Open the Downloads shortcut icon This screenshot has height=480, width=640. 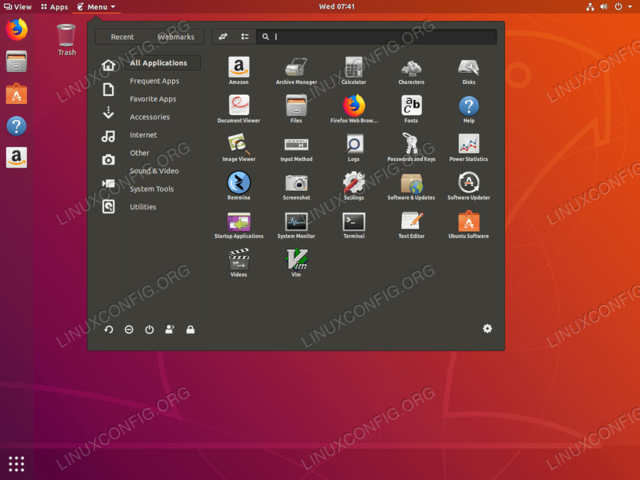(x=109, y=112)
